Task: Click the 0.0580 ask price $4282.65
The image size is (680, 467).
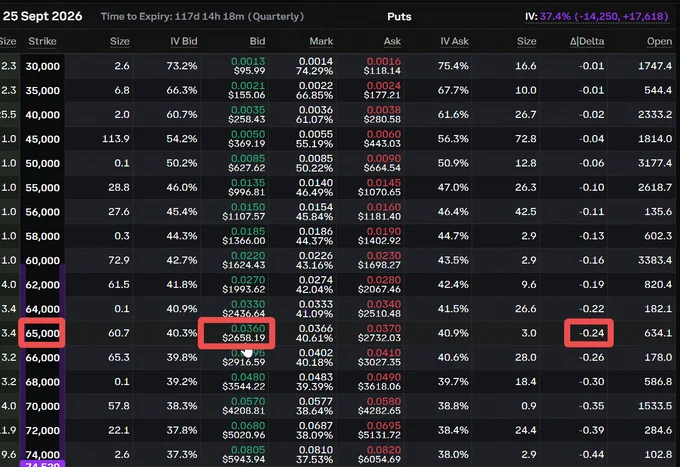Action: pyautogui.click(x=379, y=406)
